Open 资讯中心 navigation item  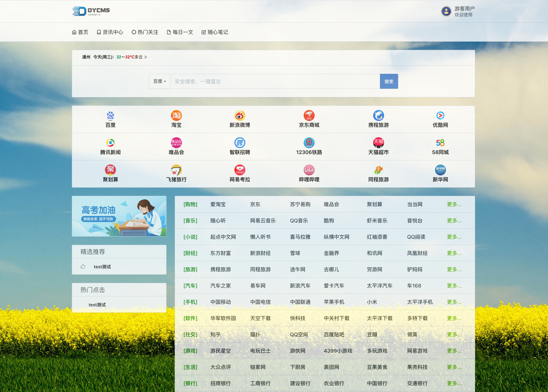pyautogui.click(x=110, y=32)
